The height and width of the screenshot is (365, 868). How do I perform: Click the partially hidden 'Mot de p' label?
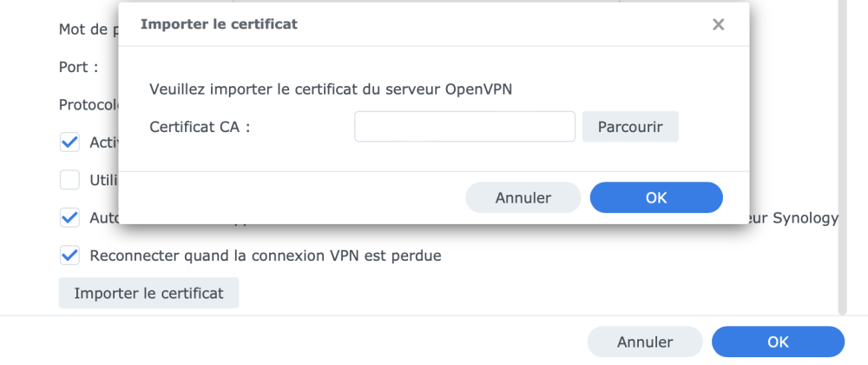coord(88,30)
